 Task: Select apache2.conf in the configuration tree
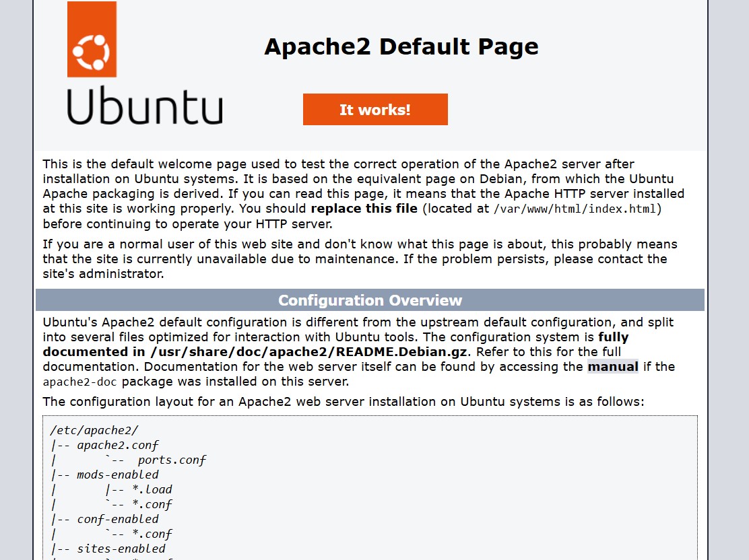click(x=118, y=446)
